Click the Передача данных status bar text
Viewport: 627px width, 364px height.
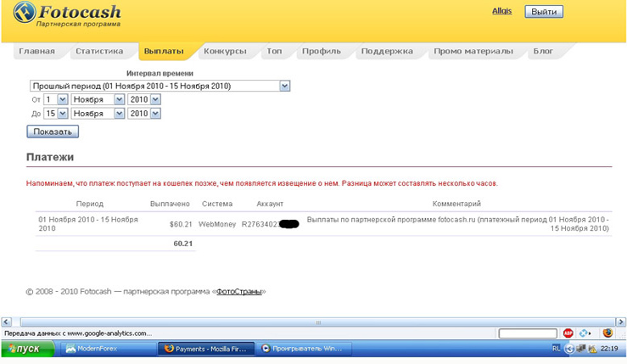(x=78, y=333)
